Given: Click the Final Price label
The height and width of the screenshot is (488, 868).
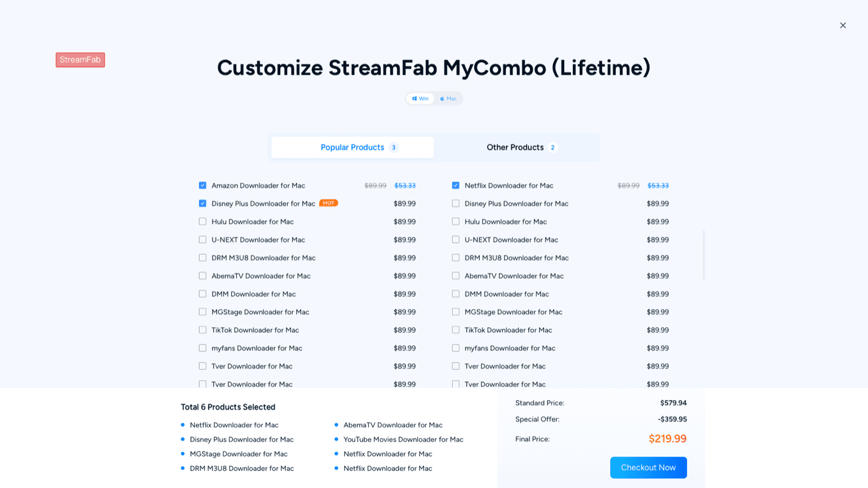Looking at the screenshot, I should click(533, 439).
